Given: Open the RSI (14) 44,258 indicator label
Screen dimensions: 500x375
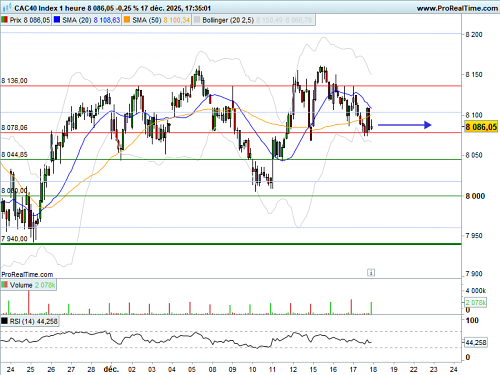Looking at the screenshot, I should [x=34, y=322].
